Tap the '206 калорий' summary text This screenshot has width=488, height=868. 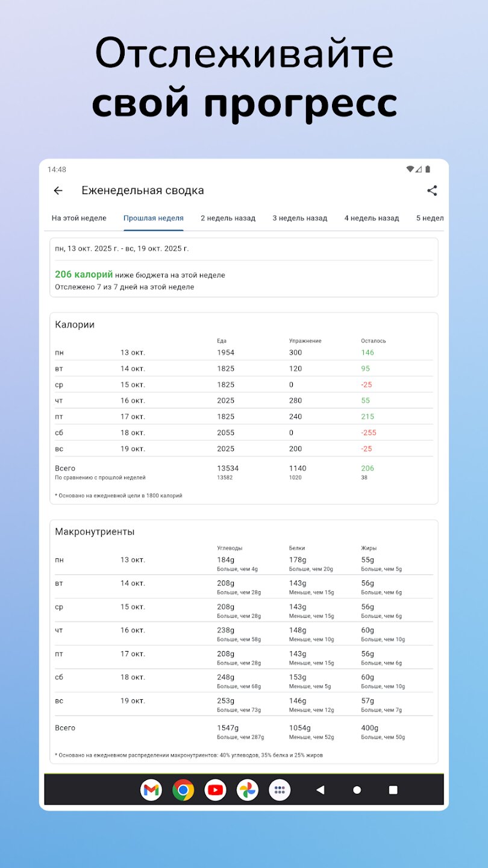(84, 274)
